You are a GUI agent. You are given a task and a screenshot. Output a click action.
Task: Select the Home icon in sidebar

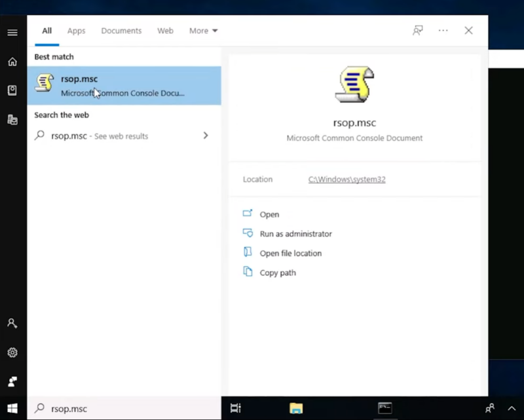coord(12,62)
